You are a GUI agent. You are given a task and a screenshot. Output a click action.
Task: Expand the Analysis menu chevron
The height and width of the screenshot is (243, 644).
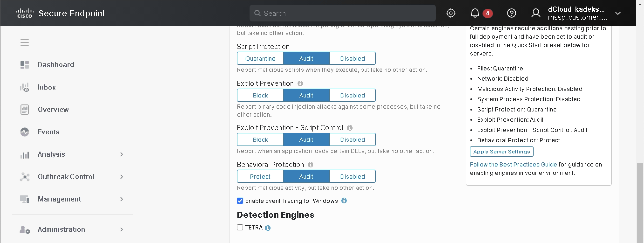point(121,154)
